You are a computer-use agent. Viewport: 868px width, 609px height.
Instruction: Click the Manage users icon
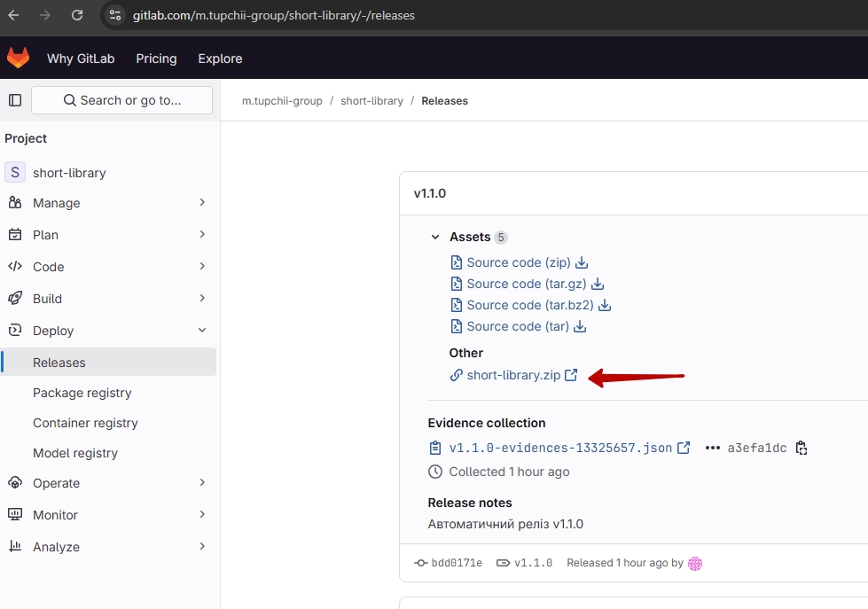tap(15, 203)
